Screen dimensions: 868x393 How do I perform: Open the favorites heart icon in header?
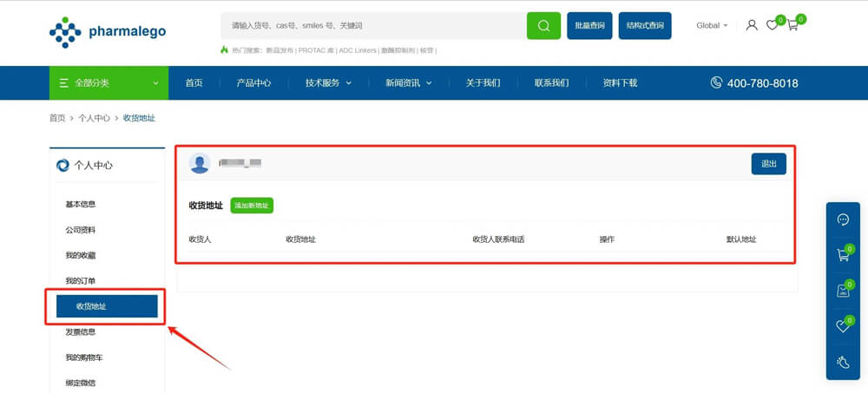pos(772,25)
